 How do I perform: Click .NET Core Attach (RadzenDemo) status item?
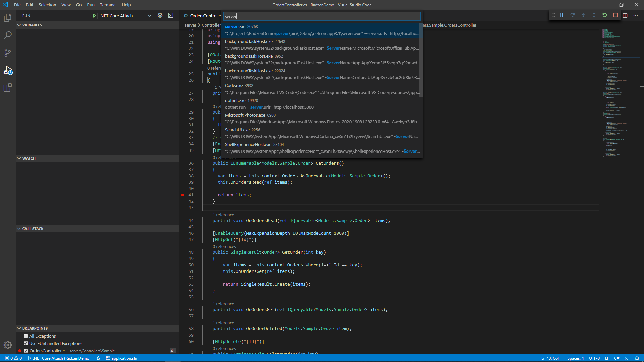tap(59, 358)
